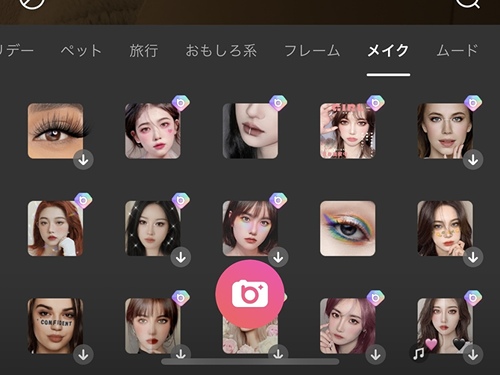Select the GIRL magazine cover filter
Screen dimensions: 500x375
[347, 131]
